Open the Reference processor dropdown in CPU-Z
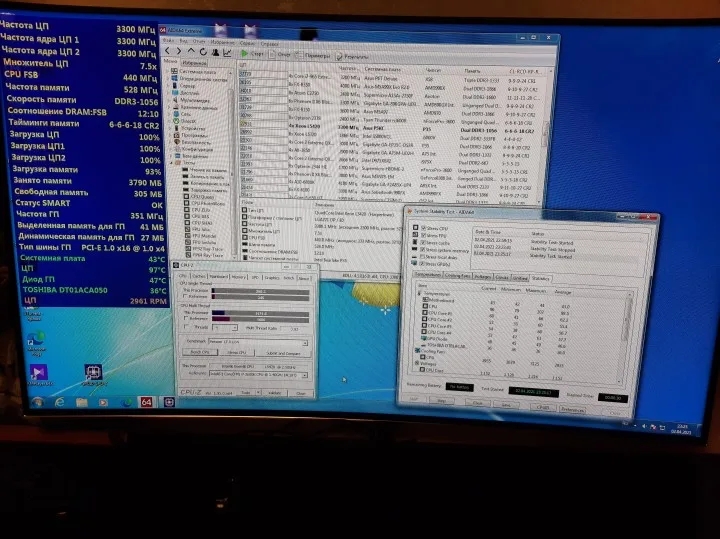 (x=258, y=375)
